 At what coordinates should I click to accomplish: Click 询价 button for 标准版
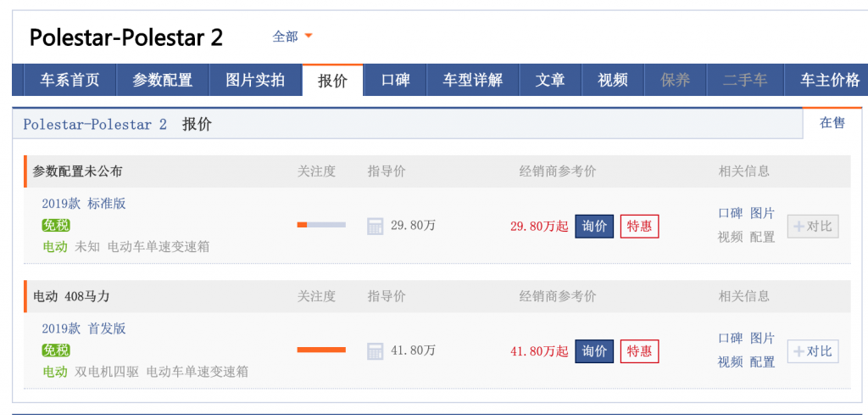594,226
